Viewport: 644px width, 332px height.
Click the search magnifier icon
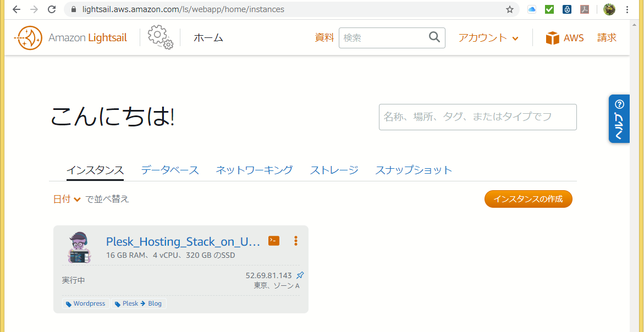click(x=434, y=37)
